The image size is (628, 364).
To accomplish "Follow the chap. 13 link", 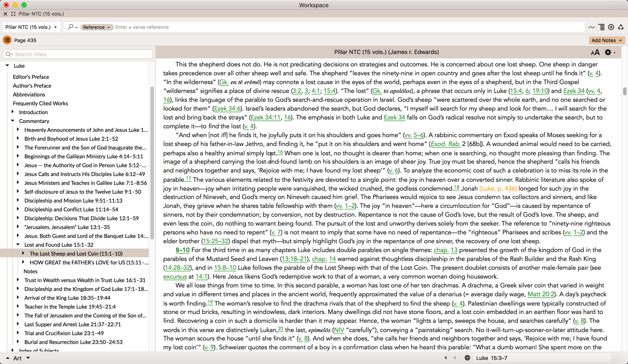I will 445,250.
